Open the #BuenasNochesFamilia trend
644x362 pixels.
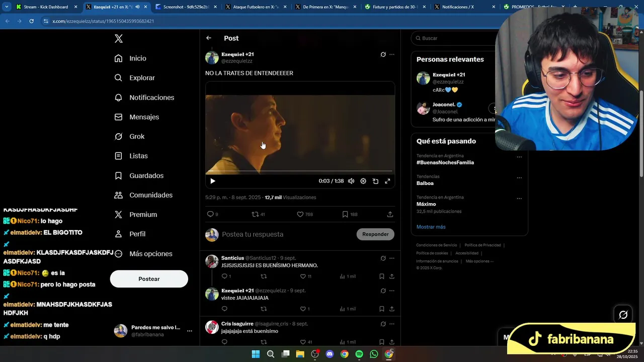(x=445, y=162)
